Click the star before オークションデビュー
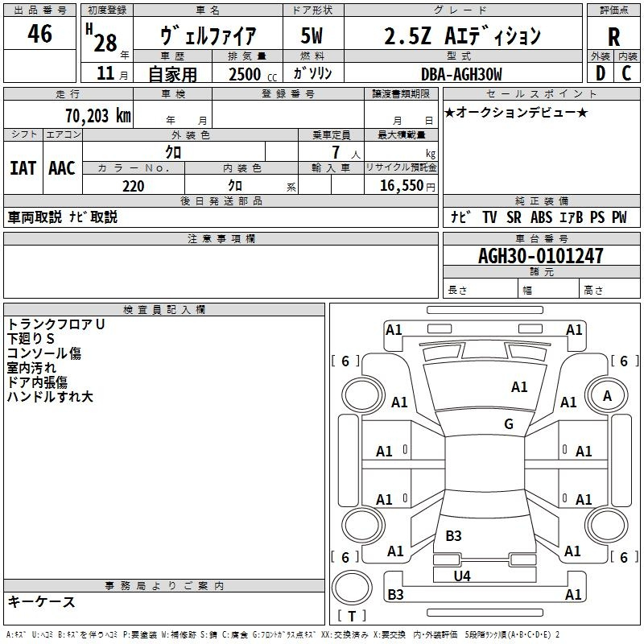The height and width of the screenshot is (644, 644). pyautogui.click(x=450, y=112)
